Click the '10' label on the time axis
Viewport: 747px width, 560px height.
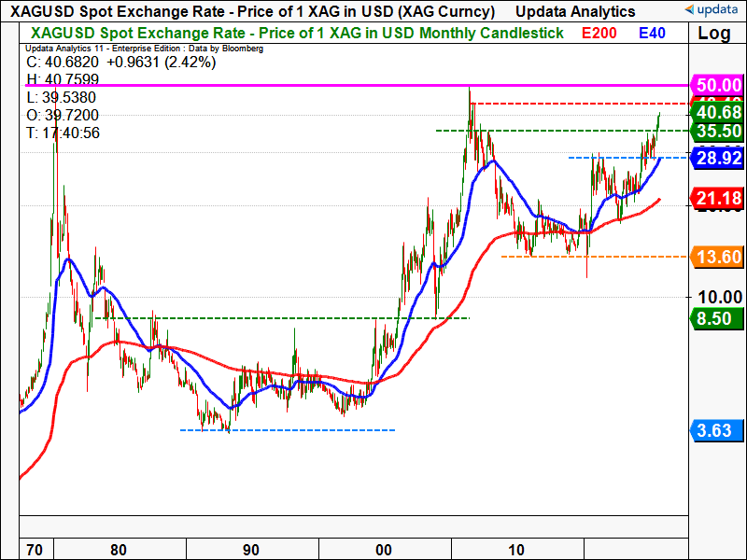516,550
